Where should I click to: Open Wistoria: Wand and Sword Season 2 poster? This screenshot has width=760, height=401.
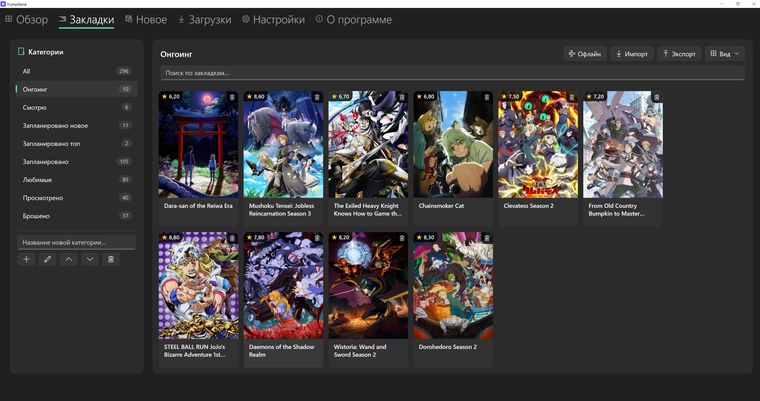pyautogui.click(x=368, y=285)
